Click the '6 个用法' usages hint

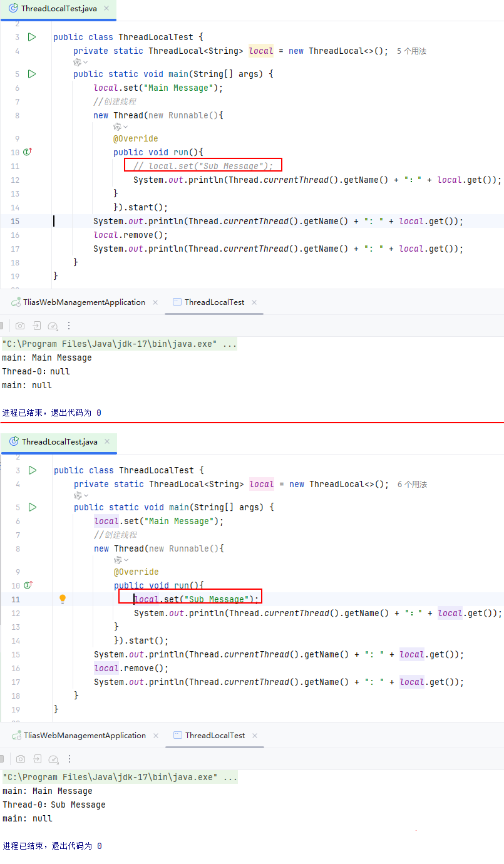click(412, 485)
